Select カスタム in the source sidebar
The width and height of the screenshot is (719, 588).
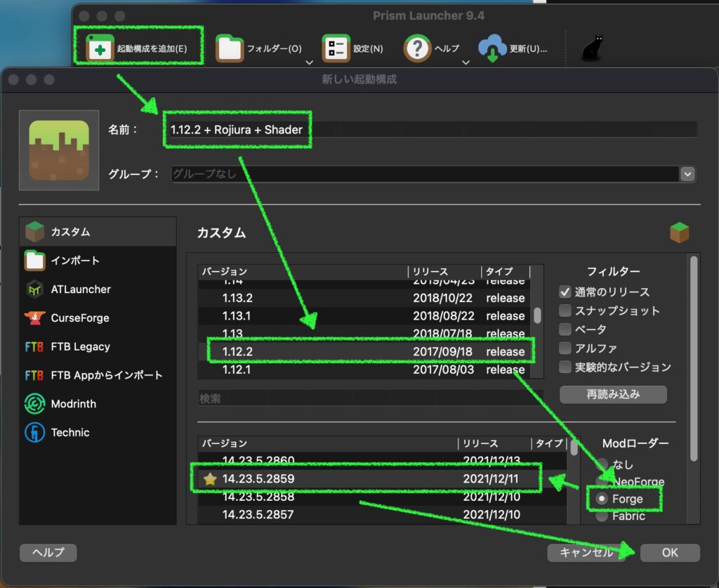pos(98,232)
